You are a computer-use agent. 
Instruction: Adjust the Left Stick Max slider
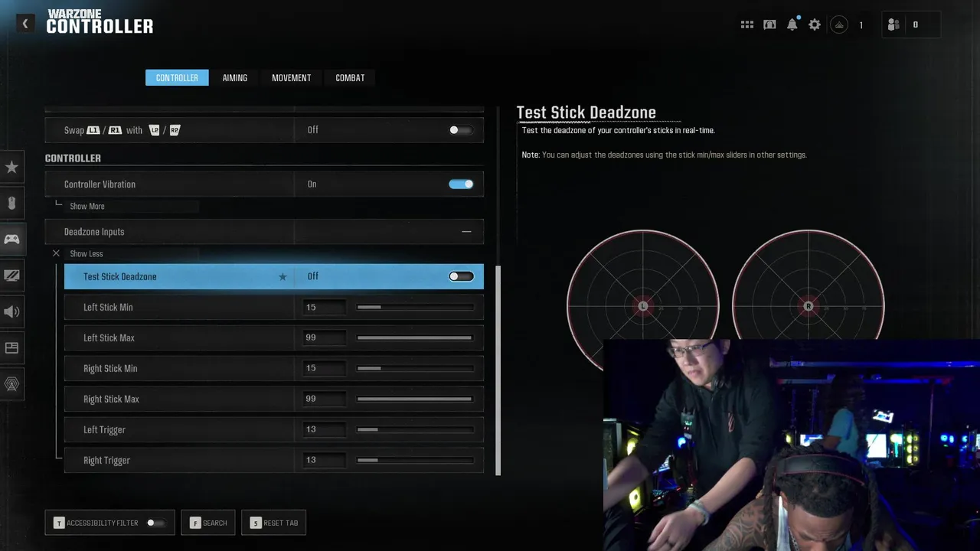click(414, 337)
